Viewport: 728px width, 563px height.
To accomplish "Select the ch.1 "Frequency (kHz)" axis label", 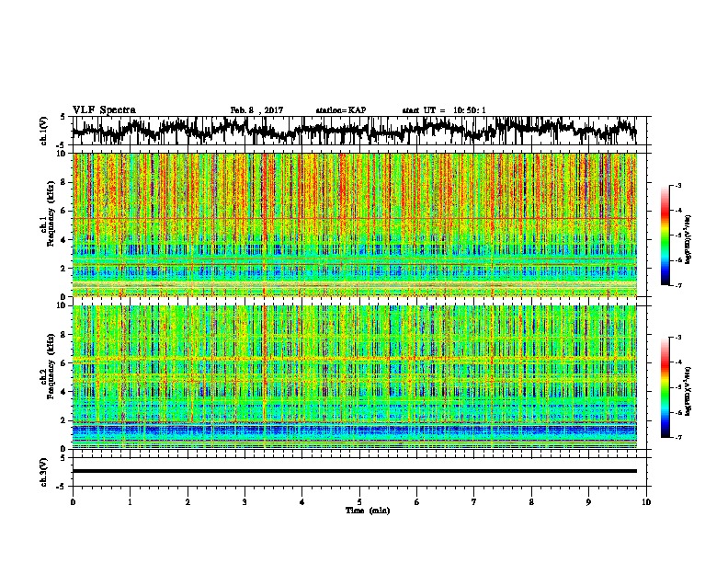I will point(51,213).
